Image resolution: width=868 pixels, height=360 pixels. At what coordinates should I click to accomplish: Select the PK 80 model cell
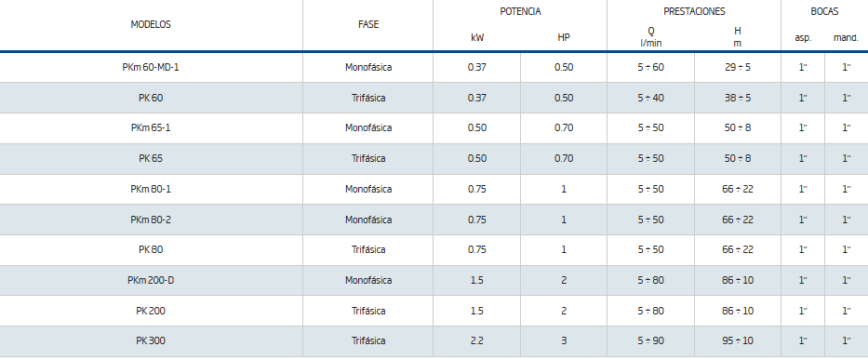pos(151,250)
